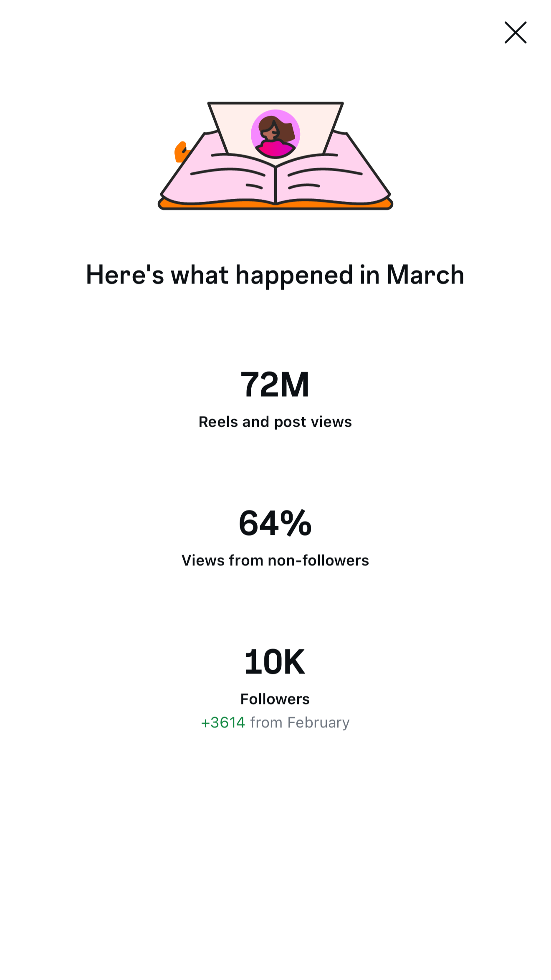Screen dimensions: 551x980
Task: Click the "from February" comparison text
Action: tap(300, 722)
